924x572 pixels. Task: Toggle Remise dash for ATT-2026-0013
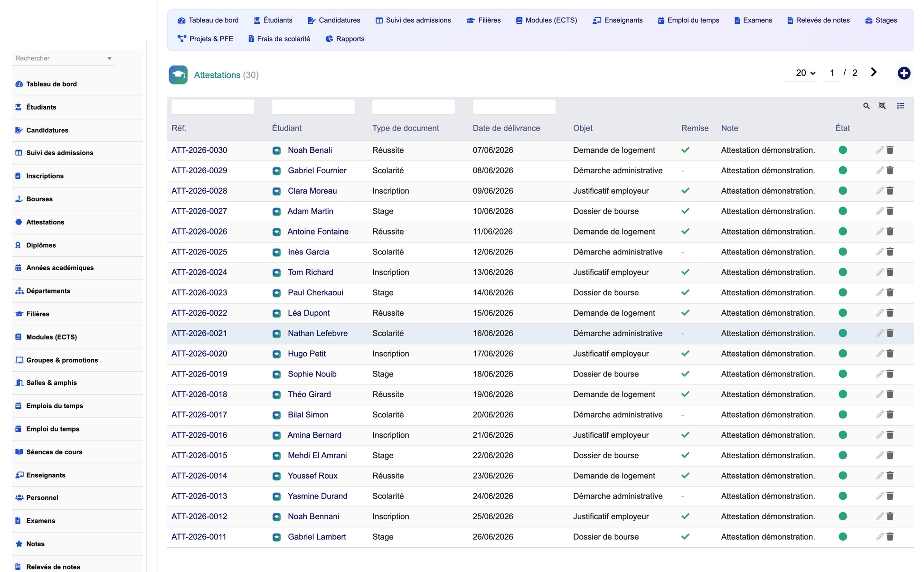[x=683, y=496]
